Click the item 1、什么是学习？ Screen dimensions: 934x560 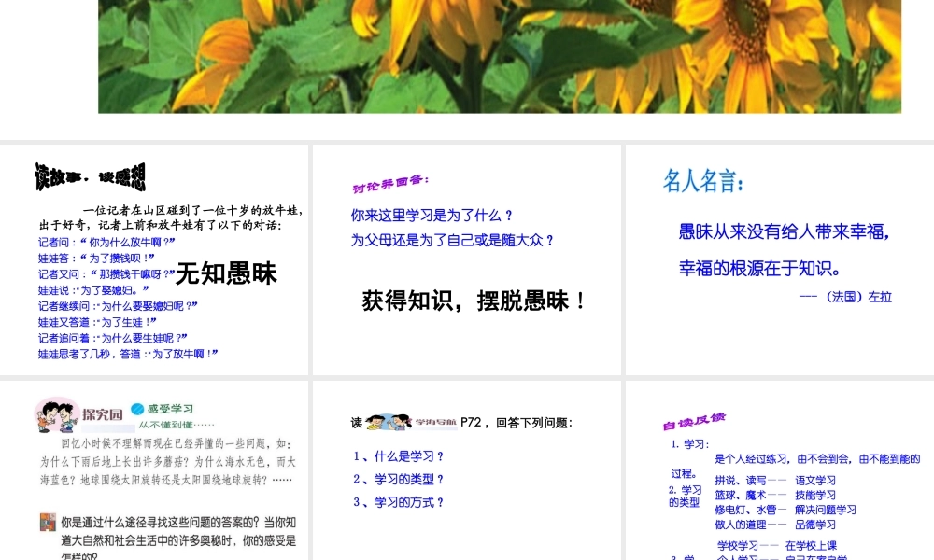point(399,456)
